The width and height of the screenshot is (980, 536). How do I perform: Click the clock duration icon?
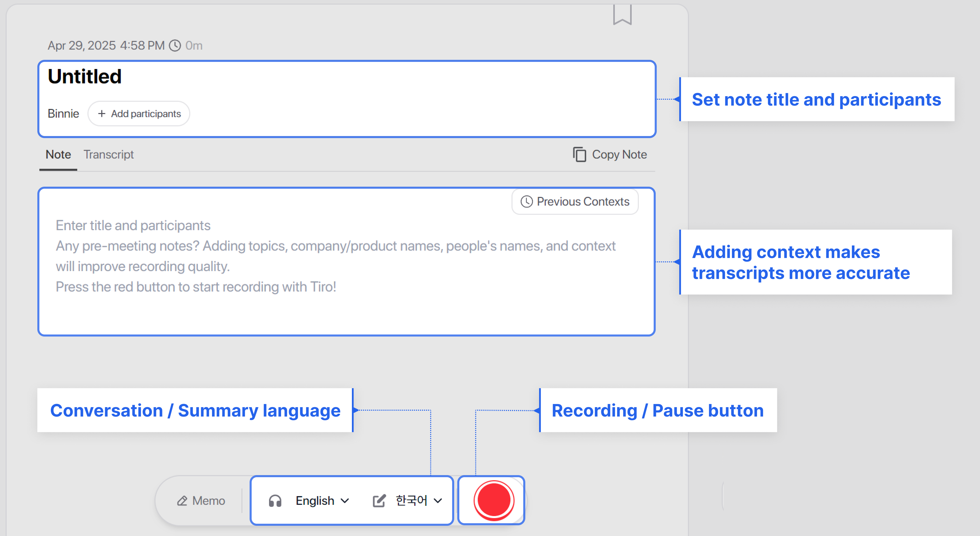tap(175, 46)
